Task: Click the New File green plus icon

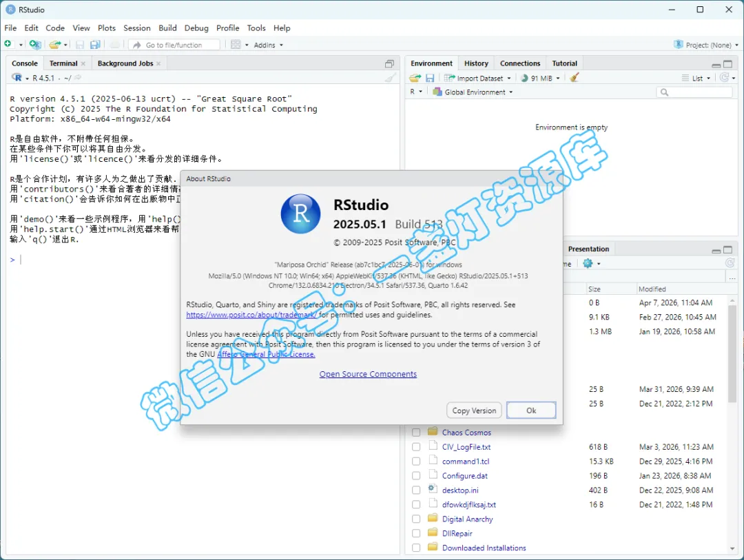Action: tap(8, 44)
